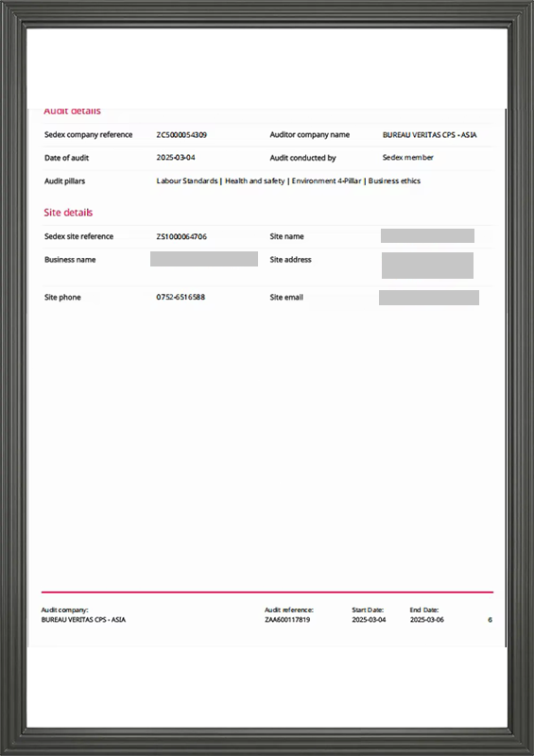Click the 'Audit conducted by' label
Image resolution: width=534 pixels, height=756 pixels.
[x=303, y=158]
